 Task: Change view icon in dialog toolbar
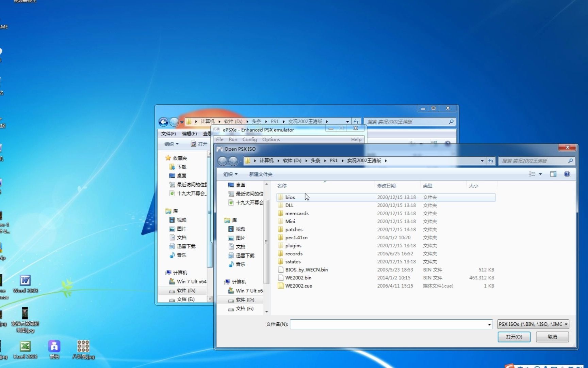pyautogui.click(x=532, y=174)
